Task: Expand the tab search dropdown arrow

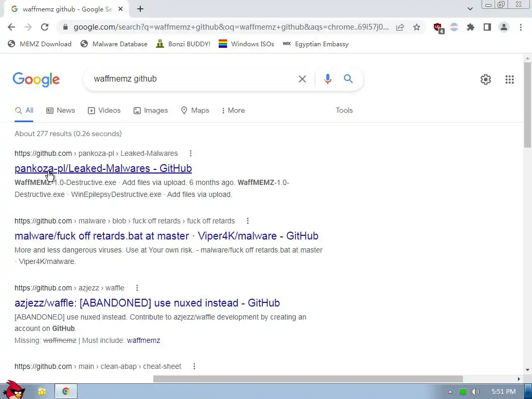Action: point(470,9)
